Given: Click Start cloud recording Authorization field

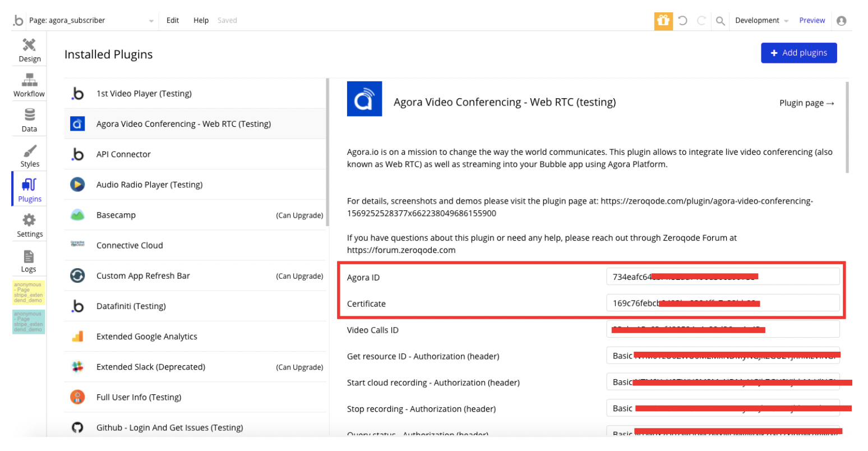Looking at the screenshot, I should [723, 382].
